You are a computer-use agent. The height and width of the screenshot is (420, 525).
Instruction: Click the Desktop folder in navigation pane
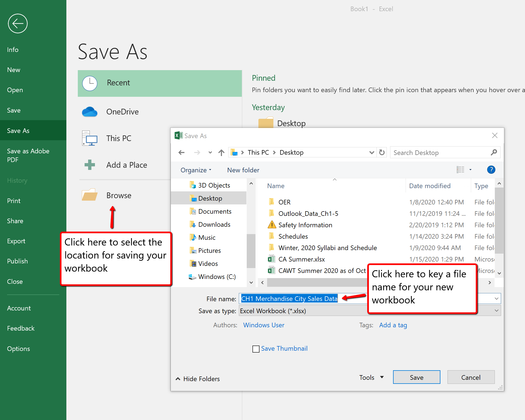(210, 198)
